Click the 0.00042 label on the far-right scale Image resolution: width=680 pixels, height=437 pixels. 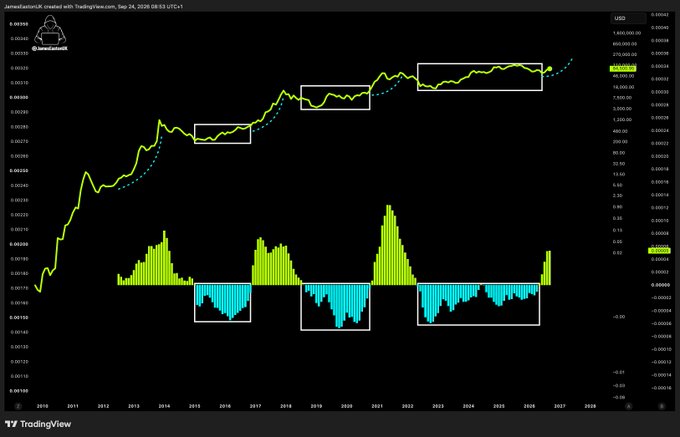(659, 15)
